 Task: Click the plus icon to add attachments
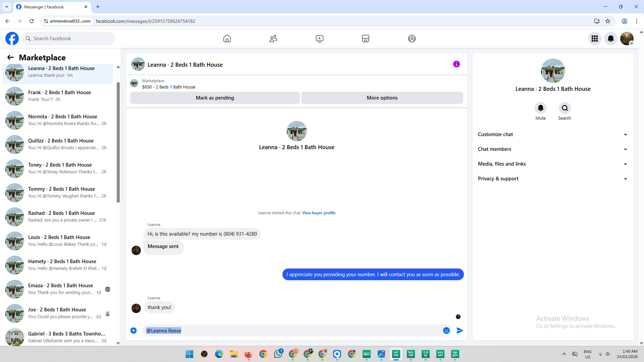click(133, 330)
